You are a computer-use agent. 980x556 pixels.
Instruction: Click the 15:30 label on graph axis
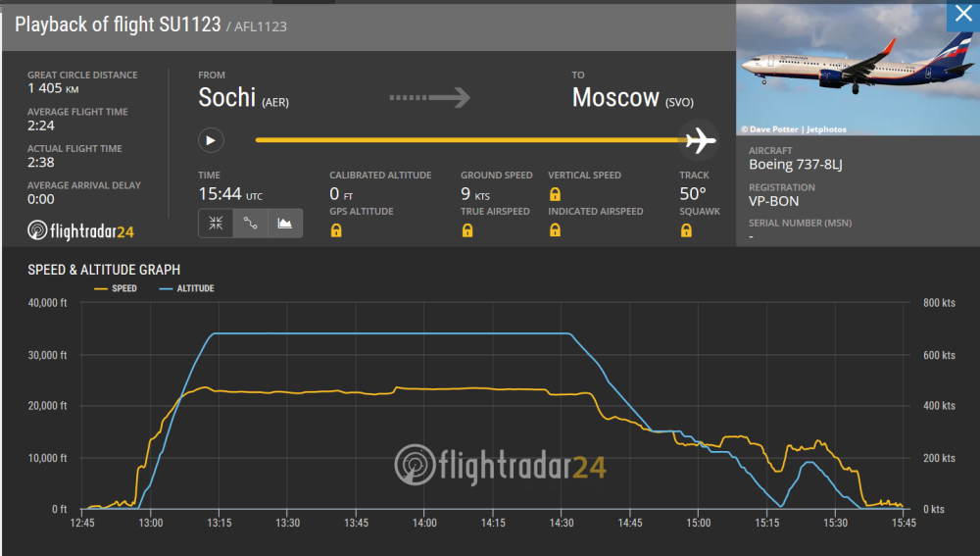click(835, 523)
